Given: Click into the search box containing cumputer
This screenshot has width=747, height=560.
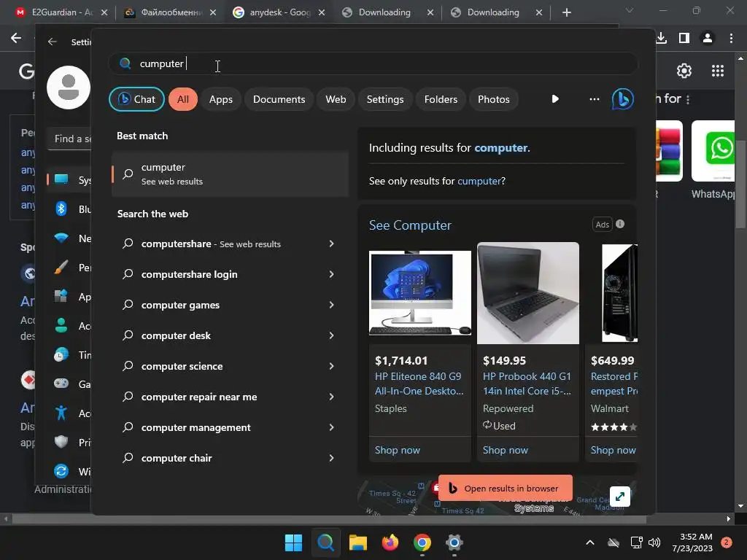Looking at the screenshot, I should (373, 63).
